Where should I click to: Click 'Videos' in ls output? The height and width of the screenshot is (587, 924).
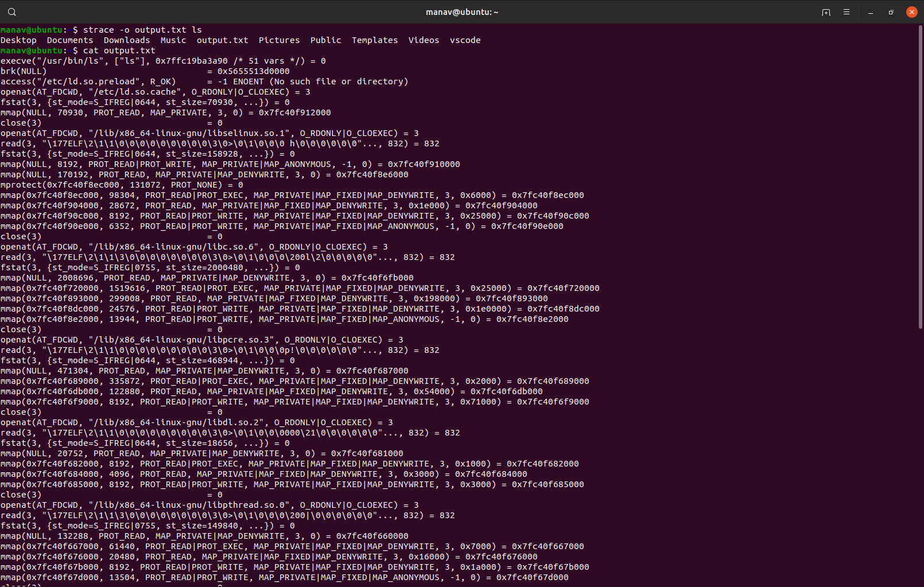click(424, 40)
